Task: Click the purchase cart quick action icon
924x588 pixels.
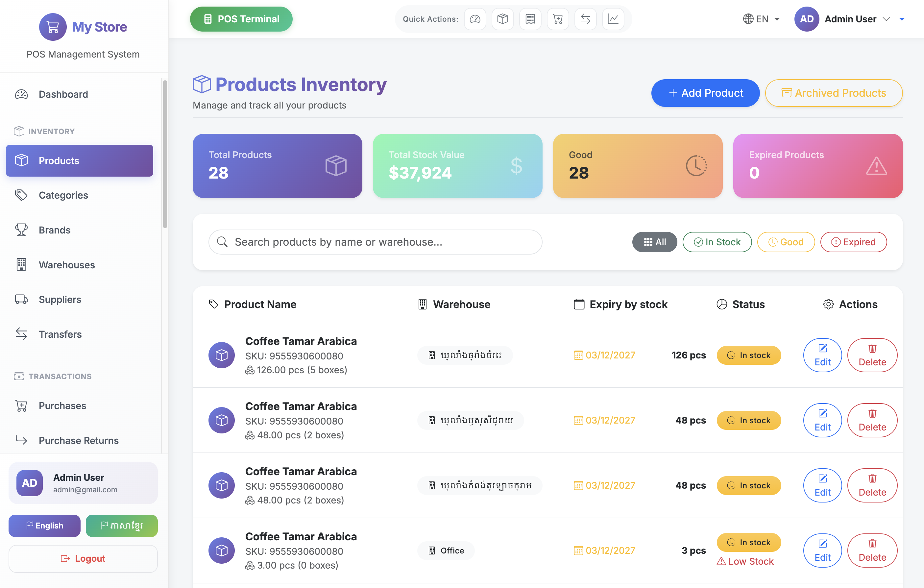Action: [x=558, y=19]
